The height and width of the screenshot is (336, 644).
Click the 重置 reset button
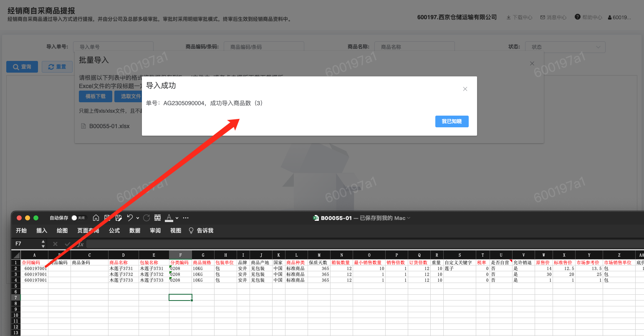click(x=57, y=67)
